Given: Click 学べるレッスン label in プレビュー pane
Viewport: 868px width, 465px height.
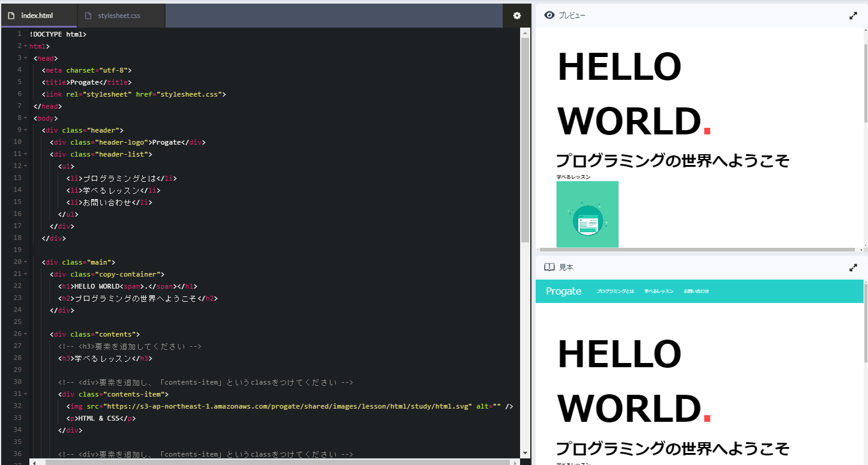Looking at the screenshot, I should coord(573,177).
